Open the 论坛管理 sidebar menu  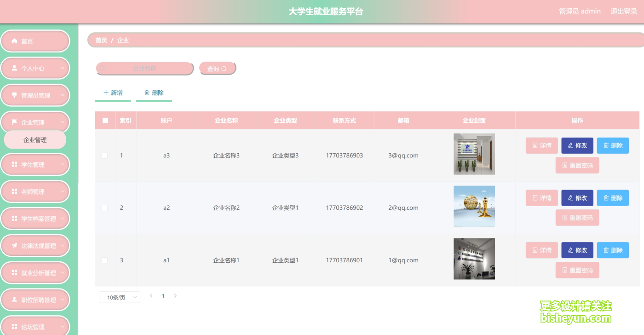(x=35, y=327)
